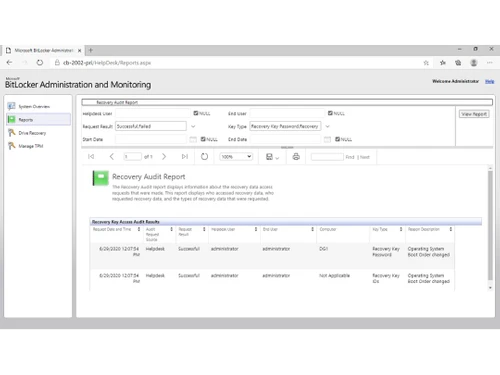Add page to favorites star
500x375 pixels.
pyautogui.click(x=426, y=63)
